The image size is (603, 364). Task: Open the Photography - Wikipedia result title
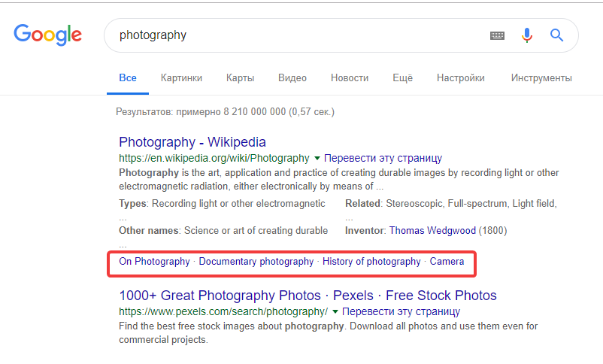(192, 142)
